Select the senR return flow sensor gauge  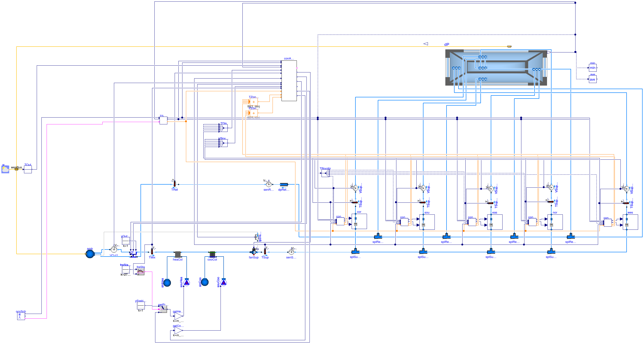[x=269, y=184]
